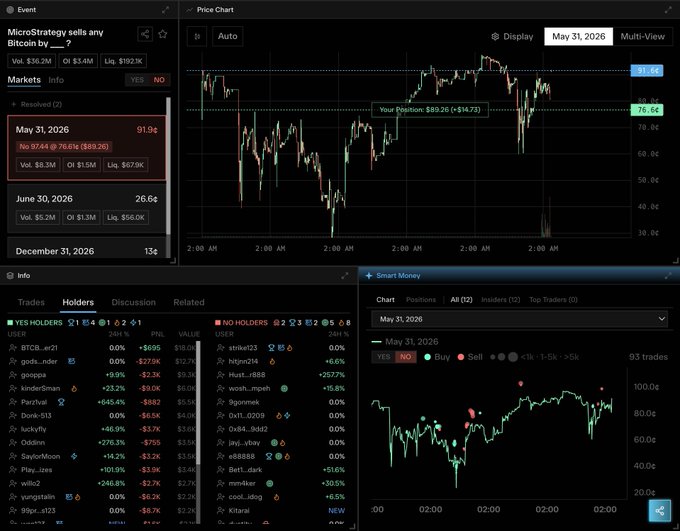Click green badge next to wosh...mpeh
Image resolution: width=680 pixels, height=531 pixels.
pos(284,389)
